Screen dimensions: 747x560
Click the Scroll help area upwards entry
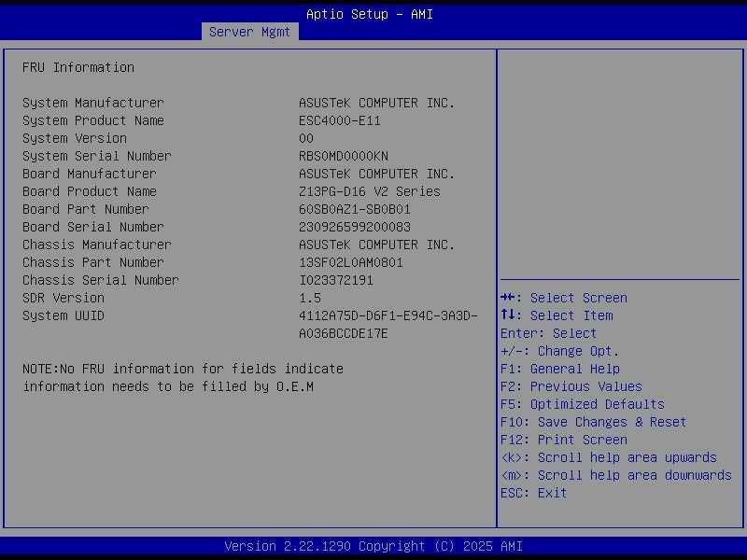click(609, 457)
